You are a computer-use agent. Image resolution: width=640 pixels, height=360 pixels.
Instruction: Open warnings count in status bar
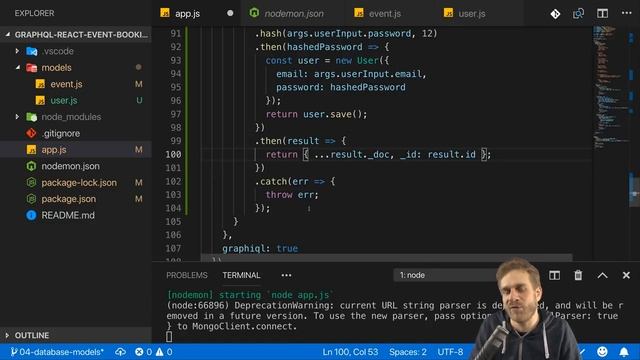(164, 352)
